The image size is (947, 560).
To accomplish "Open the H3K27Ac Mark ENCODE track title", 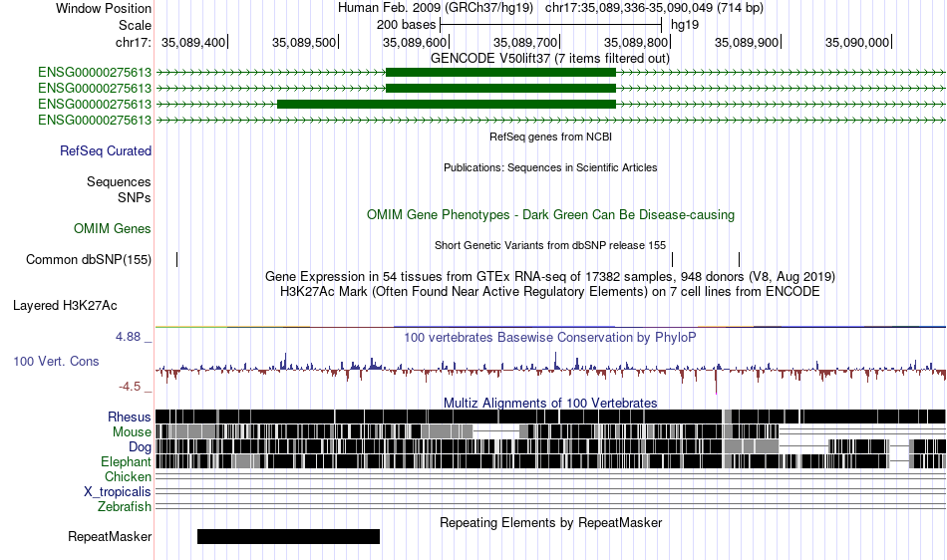I will (550, 292).
